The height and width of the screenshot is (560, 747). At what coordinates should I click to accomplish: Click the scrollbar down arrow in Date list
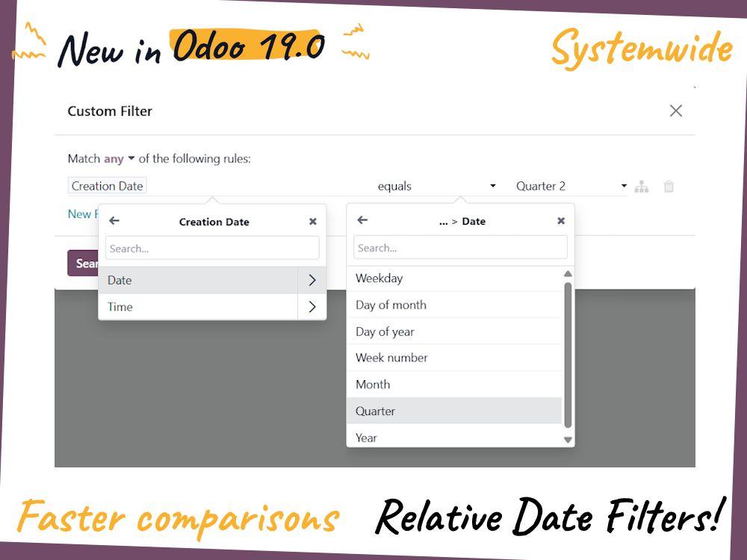pos(568,440)
